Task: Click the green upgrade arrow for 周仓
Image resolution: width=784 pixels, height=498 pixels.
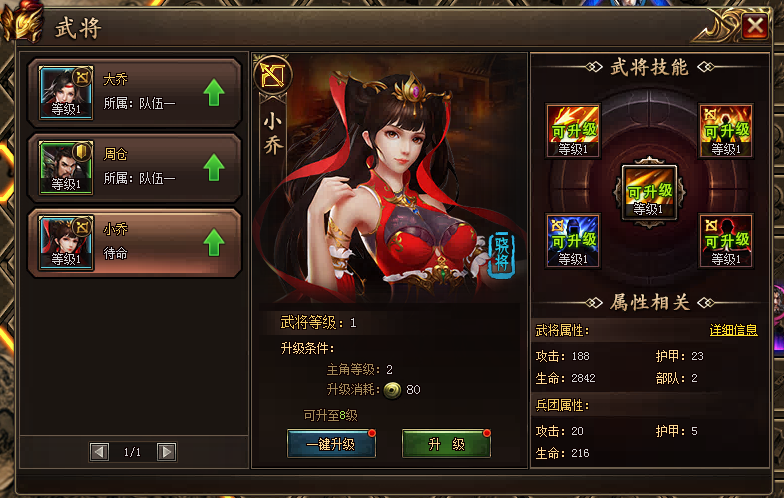Action: (x=214, y=168)
